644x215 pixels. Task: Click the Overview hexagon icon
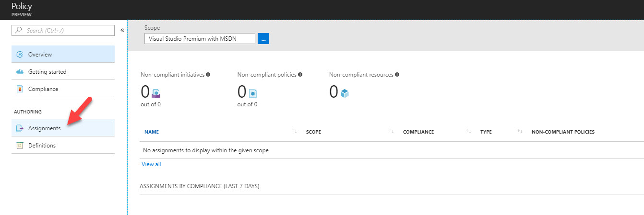(x=20, y=55)
